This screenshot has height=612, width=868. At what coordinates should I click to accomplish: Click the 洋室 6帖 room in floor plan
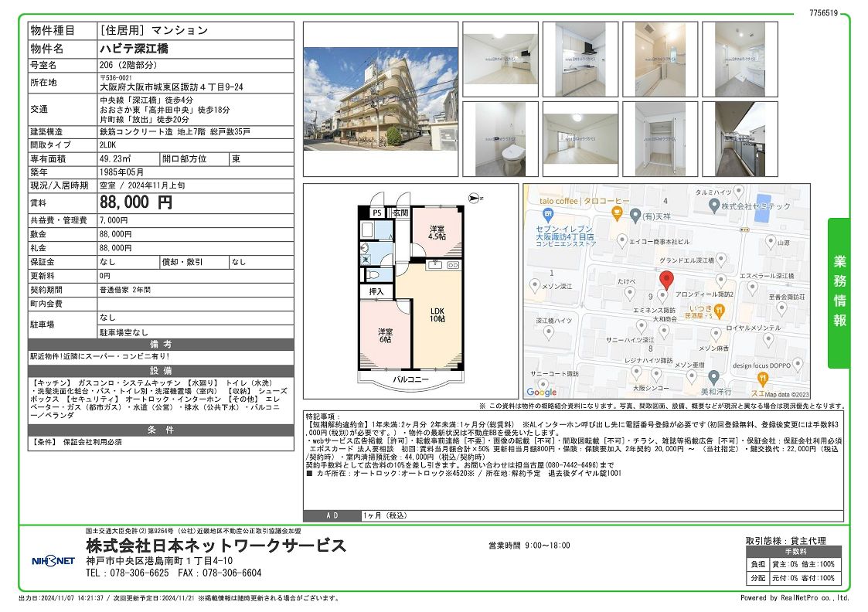coord(385,335)
